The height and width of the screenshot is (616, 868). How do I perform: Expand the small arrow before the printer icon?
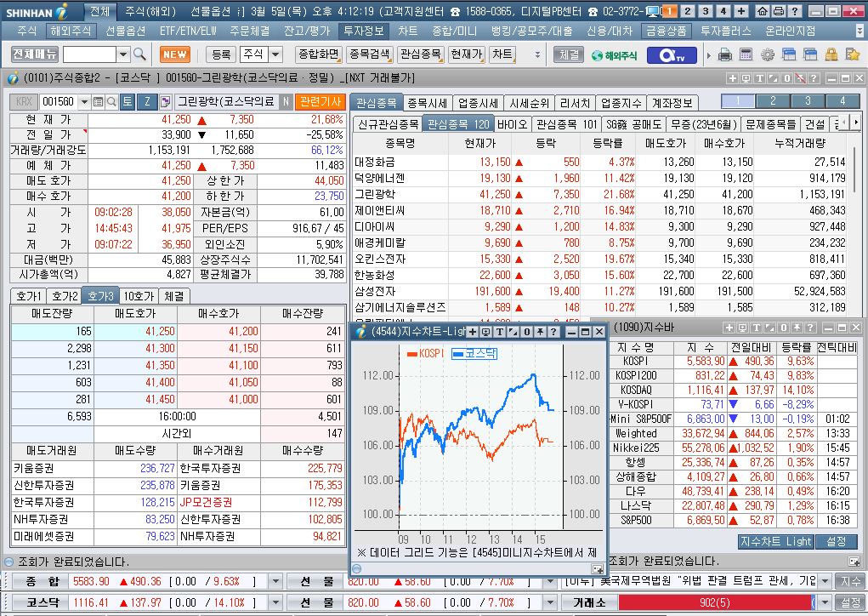[708, 55]
